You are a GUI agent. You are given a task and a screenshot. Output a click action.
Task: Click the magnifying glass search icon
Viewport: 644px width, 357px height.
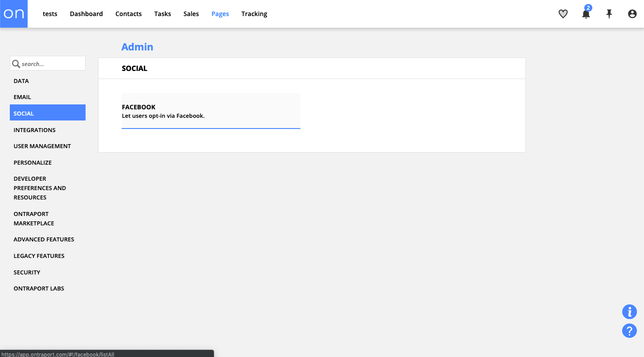click(16, 64)
